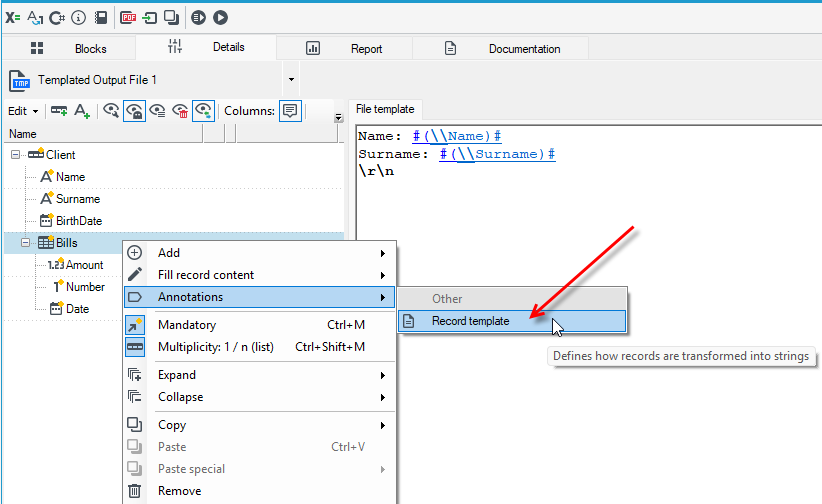Open the Annotations submenu
Screen dimensions: 822x504
pos(259,297)
